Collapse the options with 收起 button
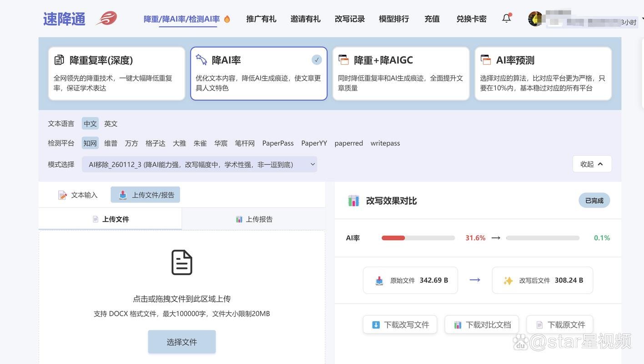 (592, 164)
